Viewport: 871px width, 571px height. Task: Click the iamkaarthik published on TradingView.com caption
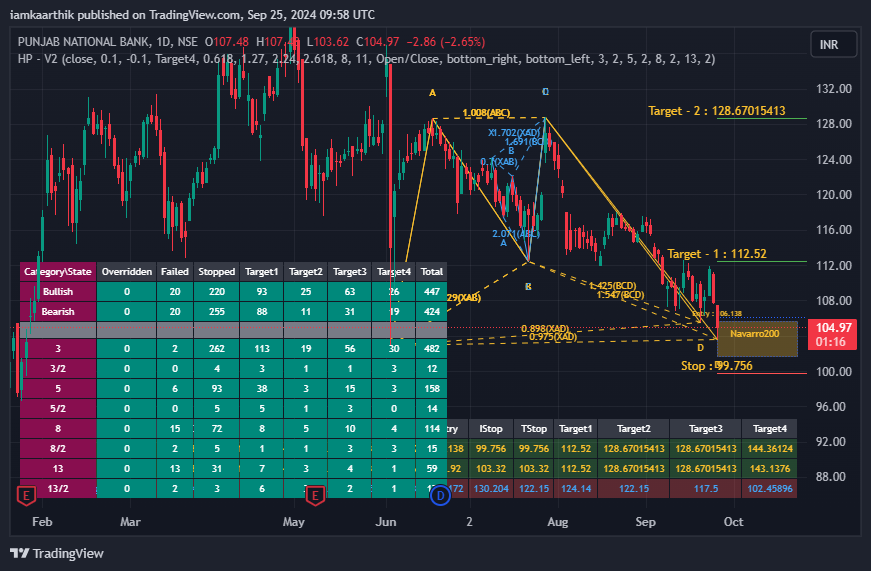click(x=192, y=15)
